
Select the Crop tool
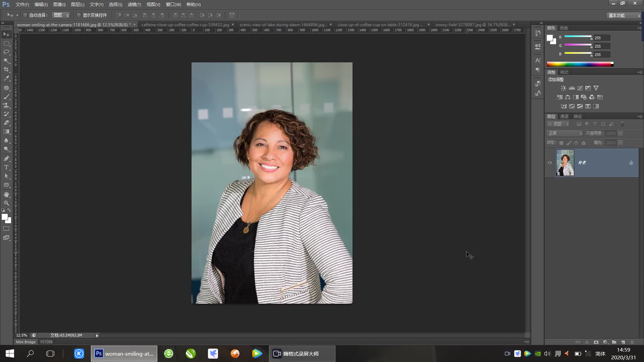point(6,69)
